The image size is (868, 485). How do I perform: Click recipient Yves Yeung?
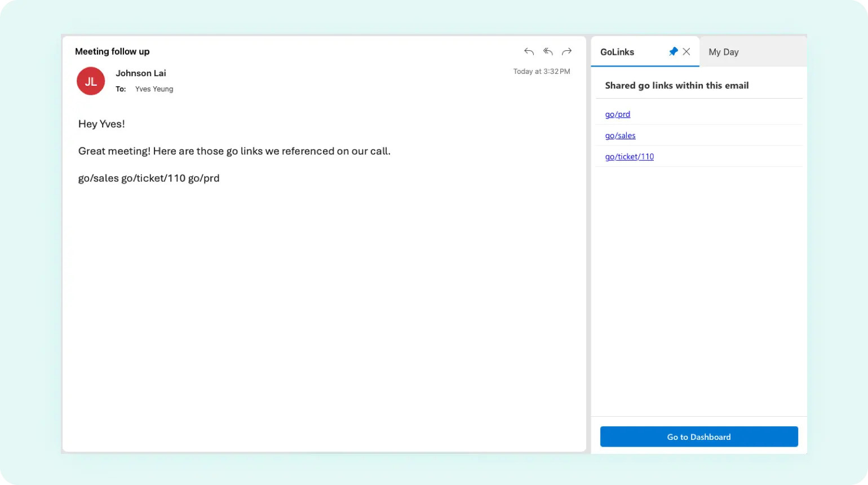(x=154, y=89)
